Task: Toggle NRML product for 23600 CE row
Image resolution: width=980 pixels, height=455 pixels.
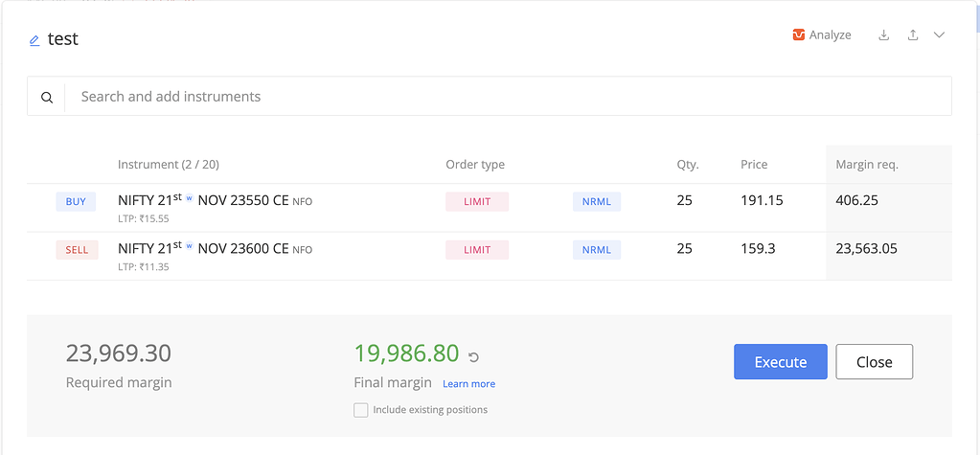Action: tap(597, 250)
